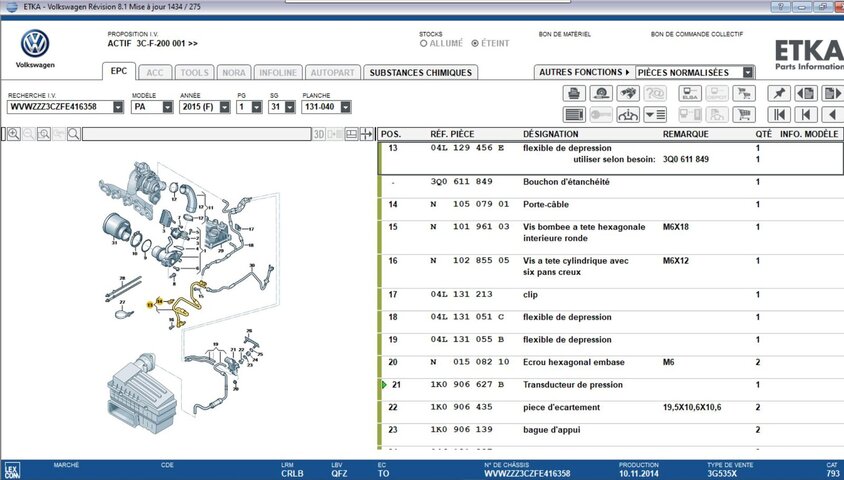This screenshot has width=844, height=480.
Task: Toggle the illustration layout panel icon
Action: [351, 134]
